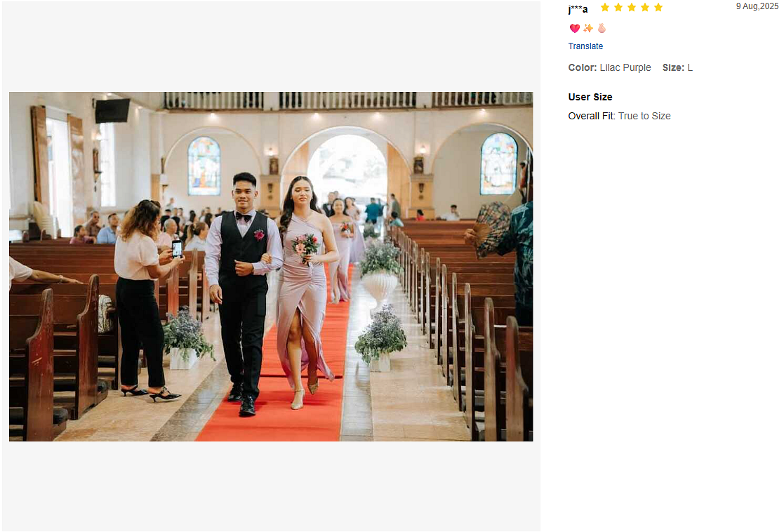Click the red heart emoji

[x=574, y=29]
